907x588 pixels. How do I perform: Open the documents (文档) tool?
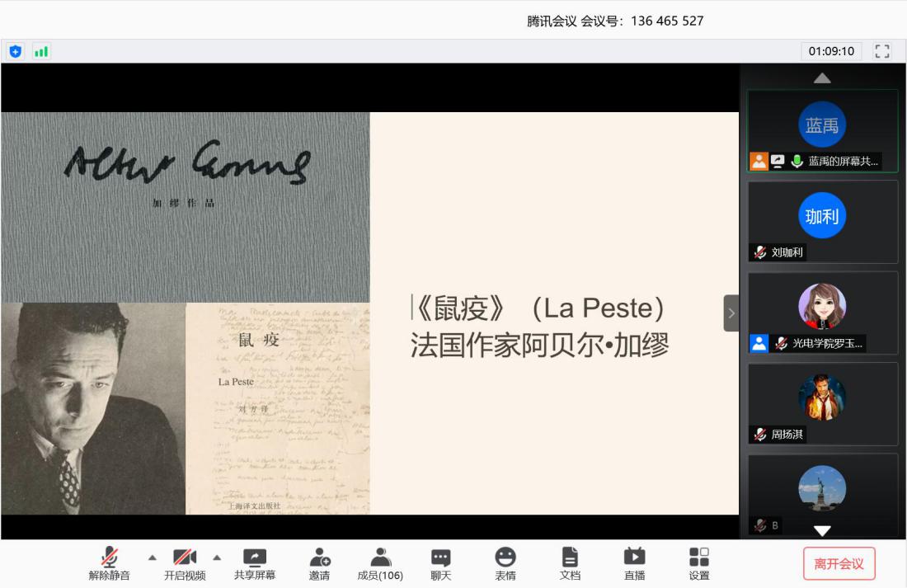tap(570, 564)
